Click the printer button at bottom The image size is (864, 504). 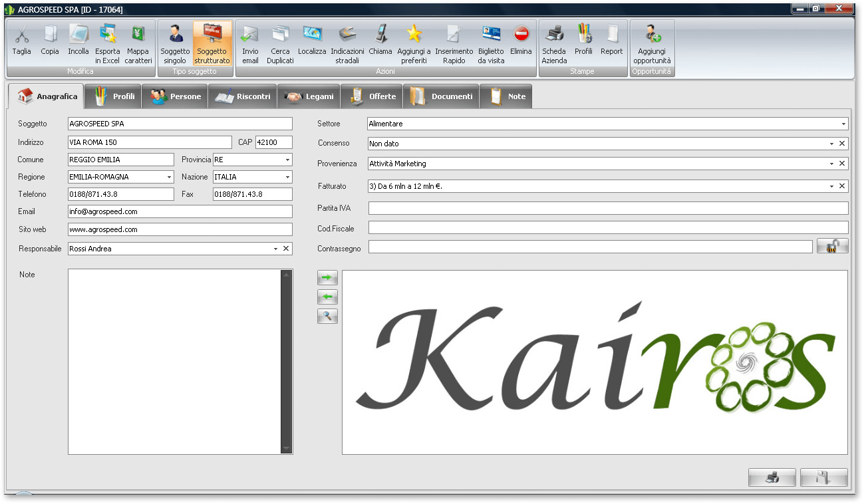(x=772, y=477)
